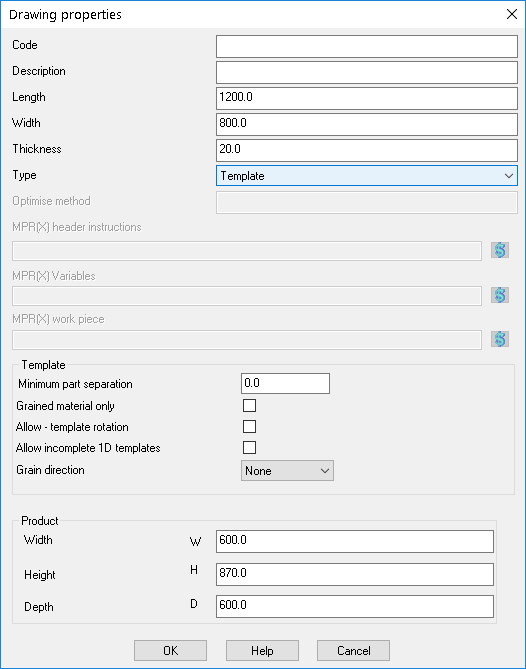Viewport: 526px width, 669px height.
Task: Enable Grained material only checkbox
Action: [250, 405]
